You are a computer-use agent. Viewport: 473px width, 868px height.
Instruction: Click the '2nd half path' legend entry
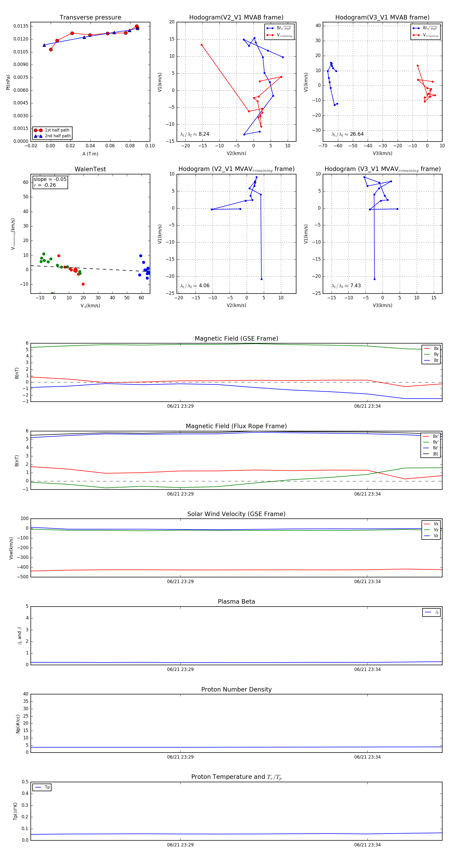tap(52, 136)
